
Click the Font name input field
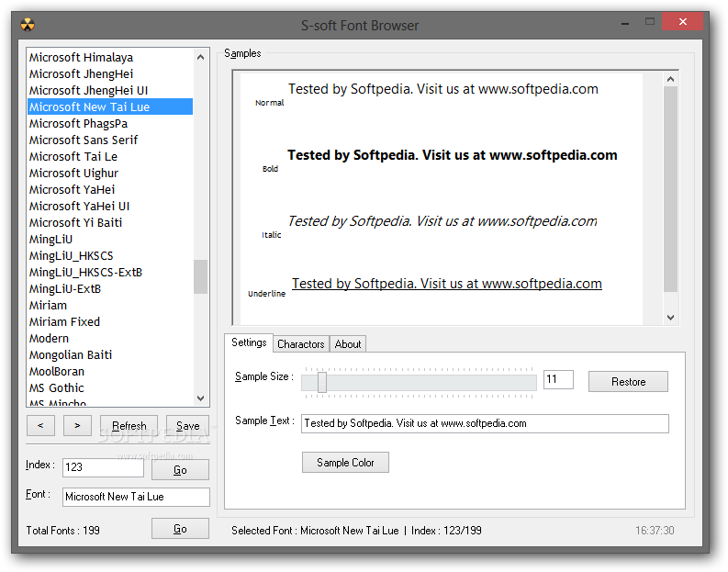(x=136, y=497)
